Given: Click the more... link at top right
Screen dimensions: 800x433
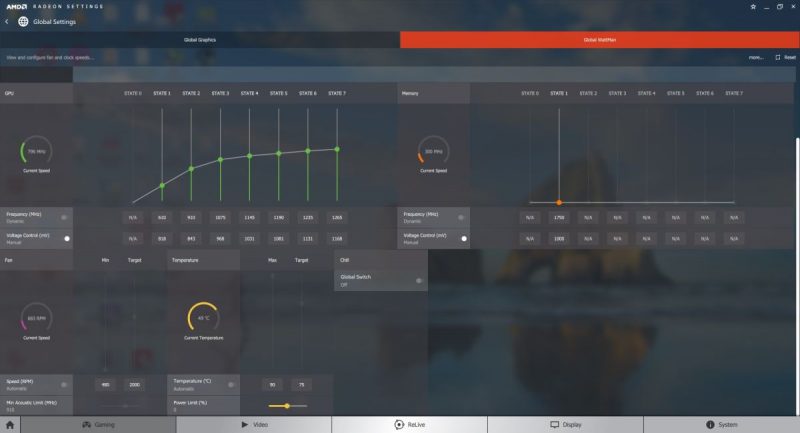Looking at the screenshot, I should (756, 57).
